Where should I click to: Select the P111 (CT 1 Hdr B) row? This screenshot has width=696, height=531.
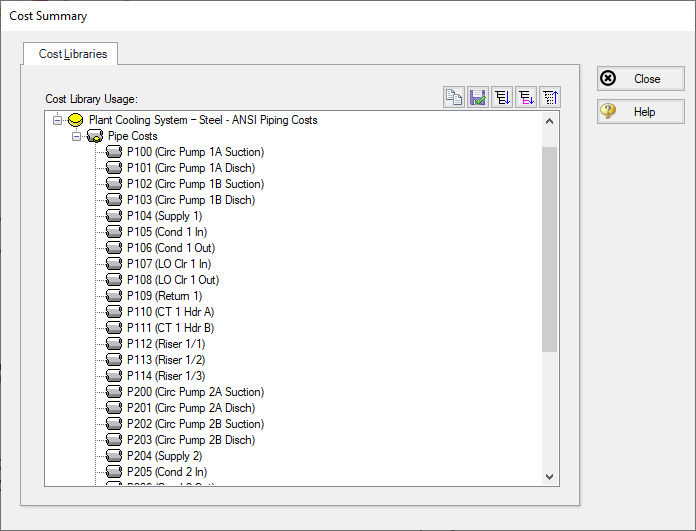pos(170,328)
